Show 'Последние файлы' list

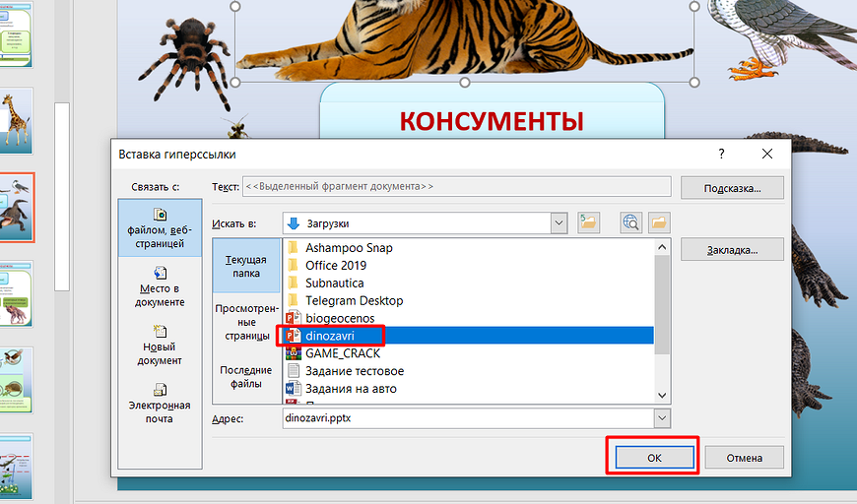tap(246, 377)
